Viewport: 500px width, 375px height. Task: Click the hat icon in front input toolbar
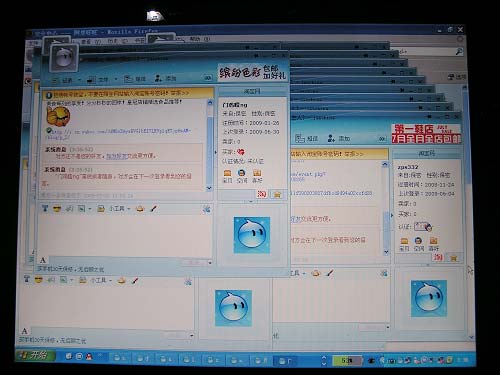tap(140, 209)
